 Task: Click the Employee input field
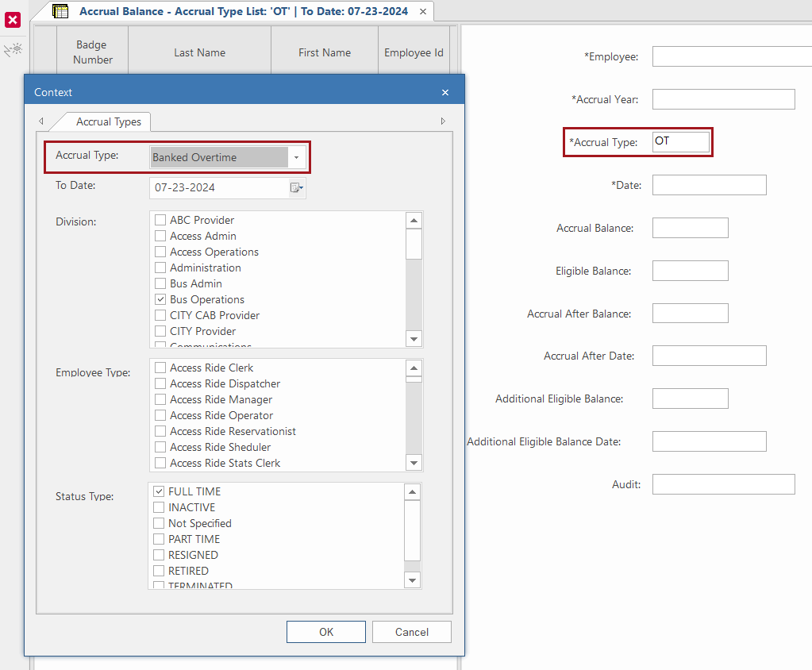click(x=731, y=56)
